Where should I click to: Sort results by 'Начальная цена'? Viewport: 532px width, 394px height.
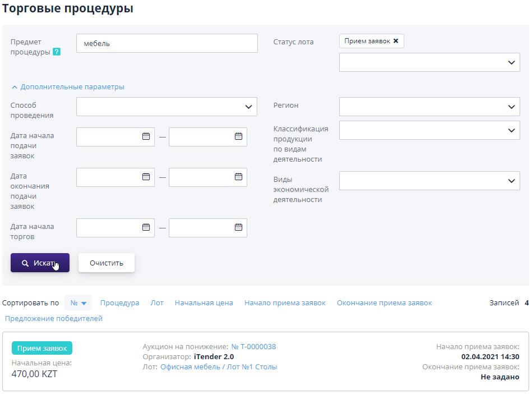(202, 303)
